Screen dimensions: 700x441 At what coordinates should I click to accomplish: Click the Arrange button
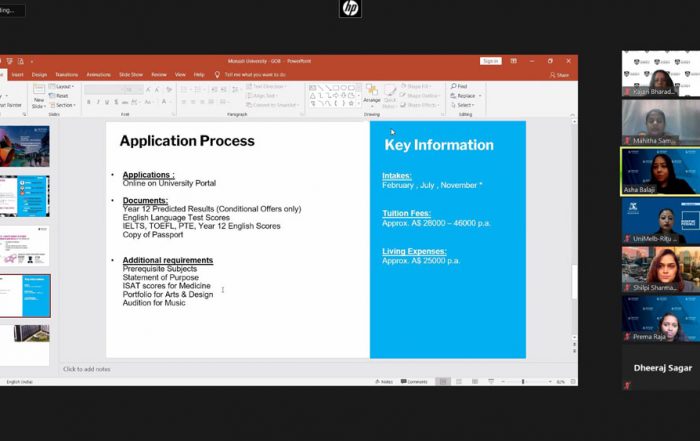[371, 95]
